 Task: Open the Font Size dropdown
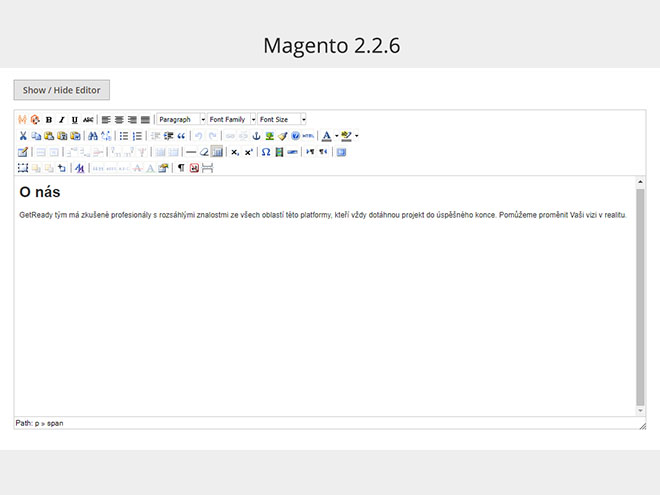coord(282,120)
